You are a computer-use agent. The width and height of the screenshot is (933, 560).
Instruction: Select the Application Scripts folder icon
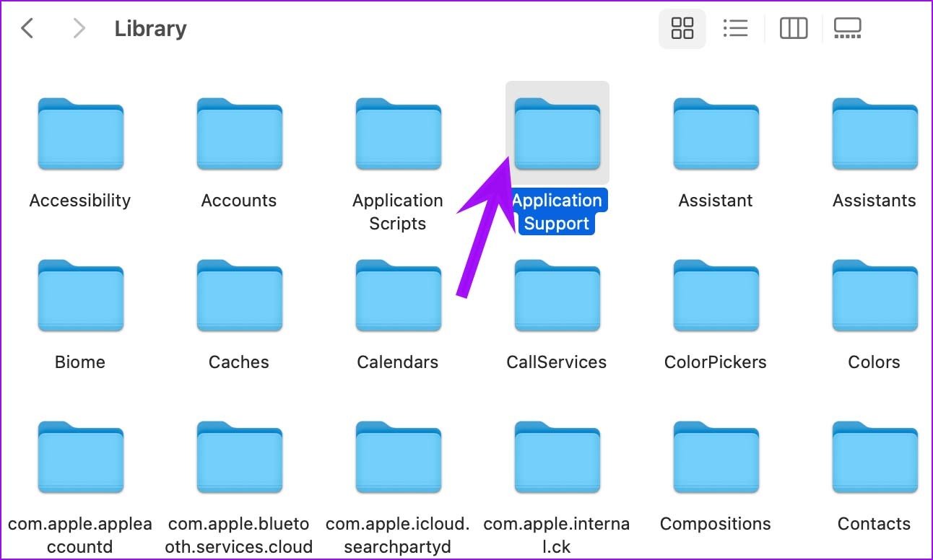[398, 134]
